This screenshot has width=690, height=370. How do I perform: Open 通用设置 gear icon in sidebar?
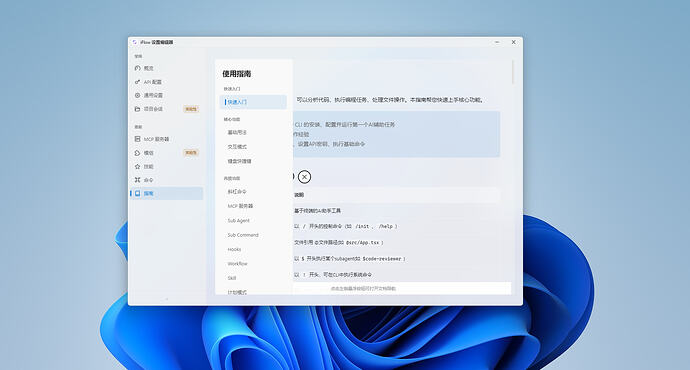[137, 95]
